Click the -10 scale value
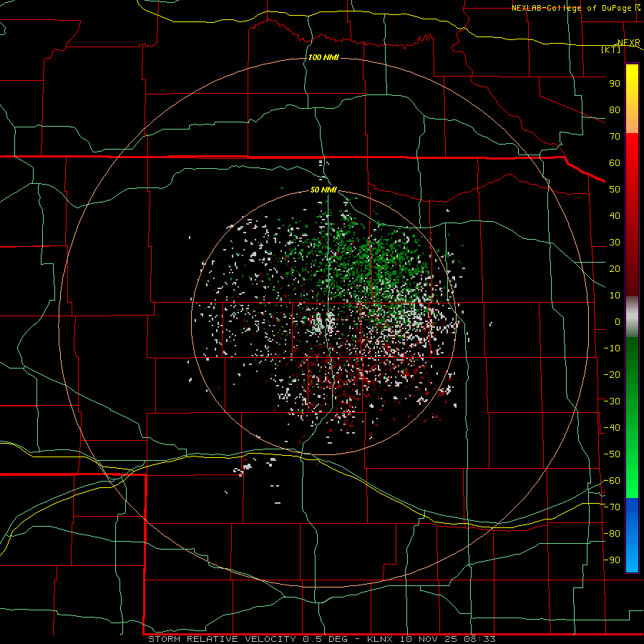 coord(612,348)
